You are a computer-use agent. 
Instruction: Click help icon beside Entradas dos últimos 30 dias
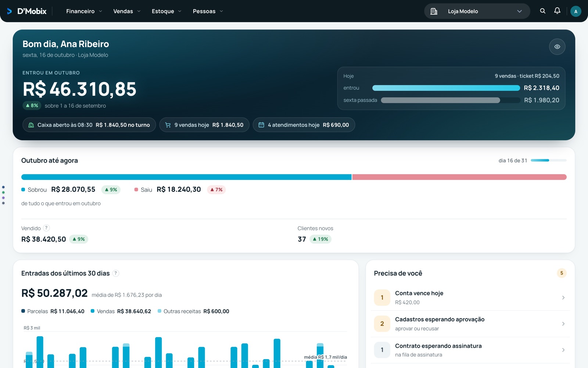[x=116, y=273]
